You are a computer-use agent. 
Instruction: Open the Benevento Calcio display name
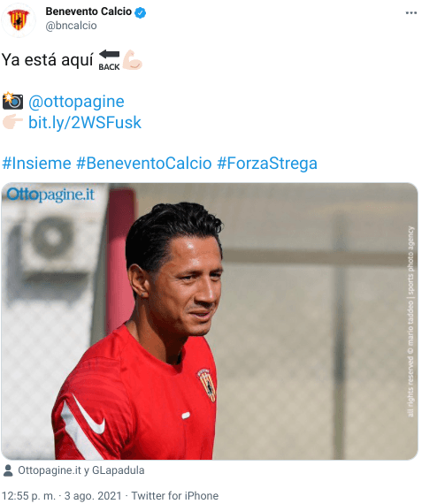88,11
